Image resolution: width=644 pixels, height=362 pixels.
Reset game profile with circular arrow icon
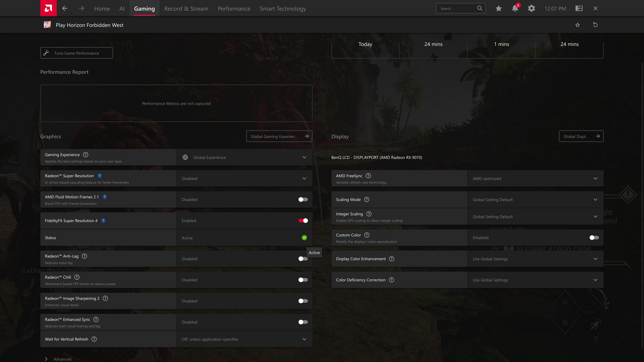(x=595, y=25)
